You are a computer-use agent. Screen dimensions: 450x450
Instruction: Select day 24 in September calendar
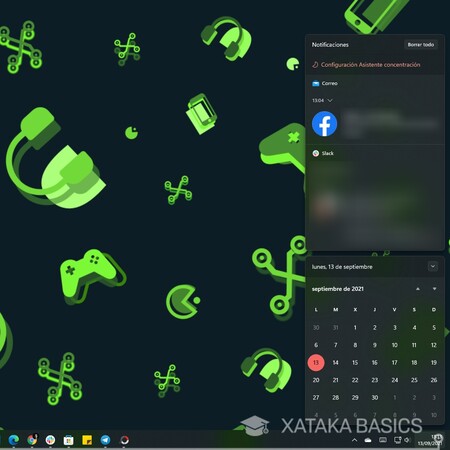(x=395, y=380)
